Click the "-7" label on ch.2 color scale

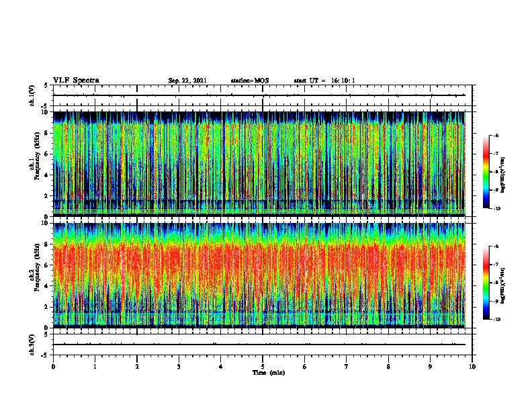[496, 265]
